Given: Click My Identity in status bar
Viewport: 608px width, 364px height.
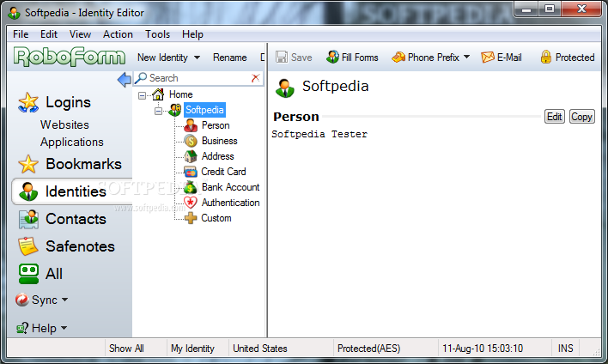Looking at the screenshot, I should [192, 349].
